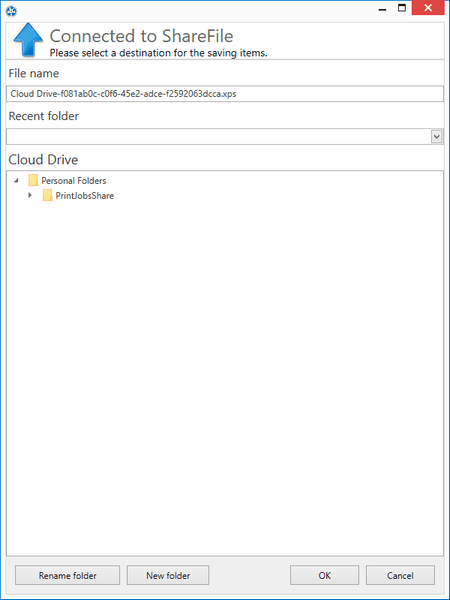The image size is (450, 600).
Task: Click the PrintJobsShare folder icon
Action: tap(47, 196)
